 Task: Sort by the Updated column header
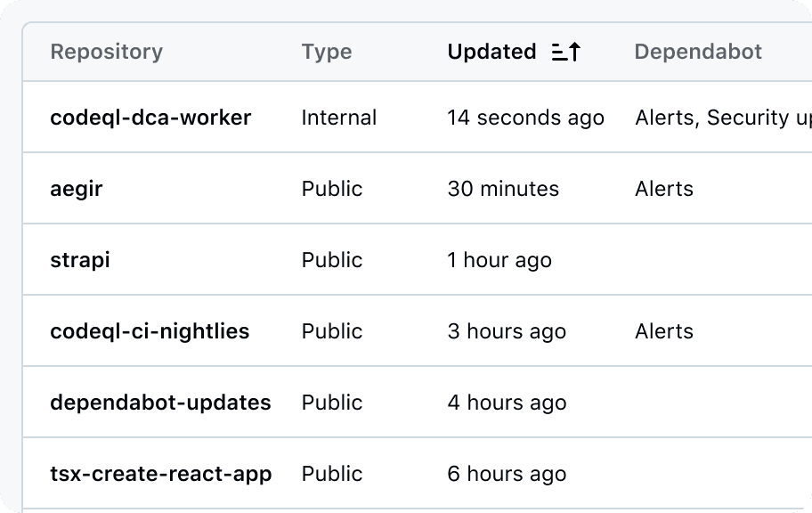tap(491, 53)
